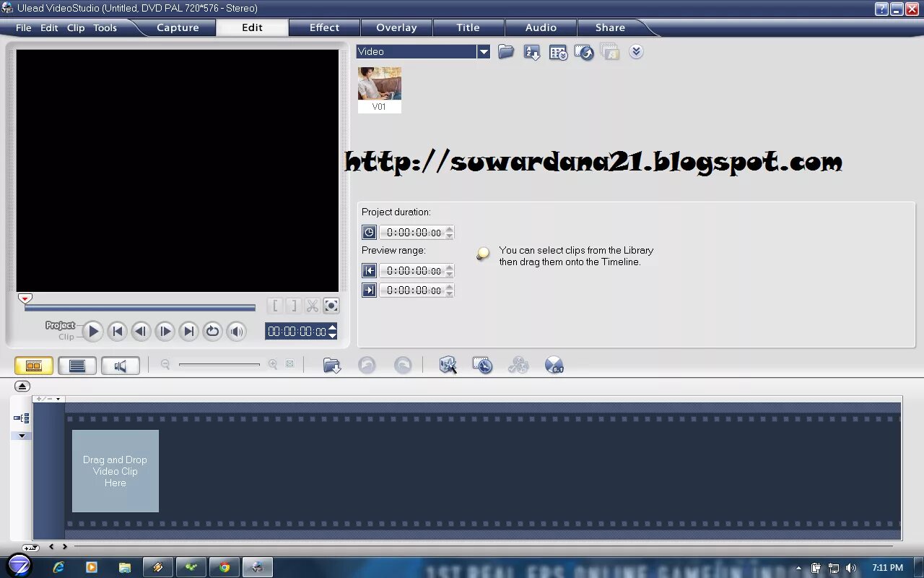Click the preview range end marker icon
The height and width of the screenshot is (578, 924).
369,290
